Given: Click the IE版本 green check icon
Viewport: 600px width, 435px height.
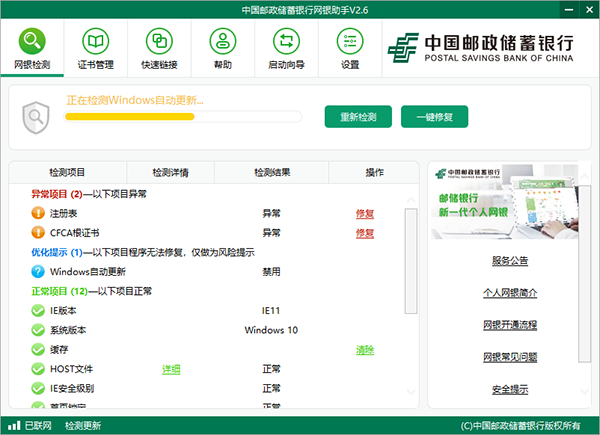Looking at the screenshot, I should coord(38,310).
